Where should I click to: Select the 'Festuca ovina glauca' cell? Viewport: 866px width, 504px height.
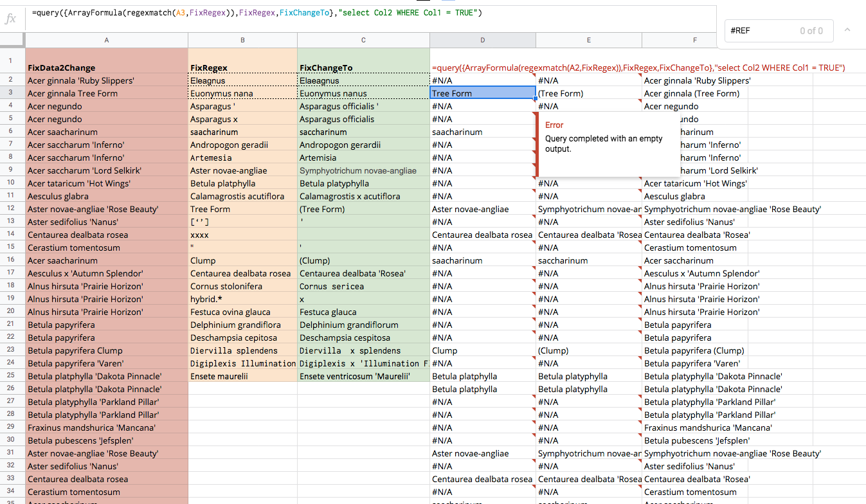(242, 312)
